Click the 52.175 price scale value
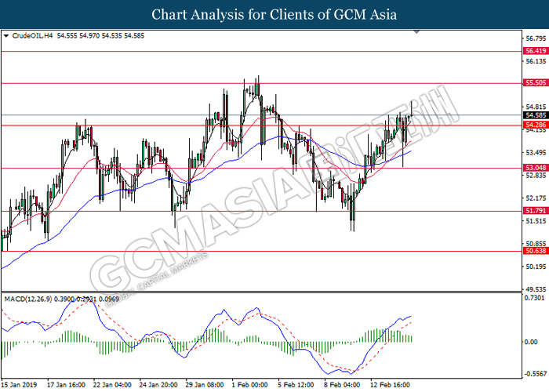 click(x=536, y=198)
